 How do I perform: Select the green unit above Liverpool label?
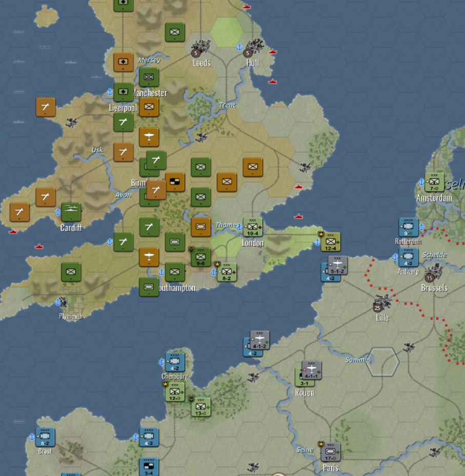point(123,92)
